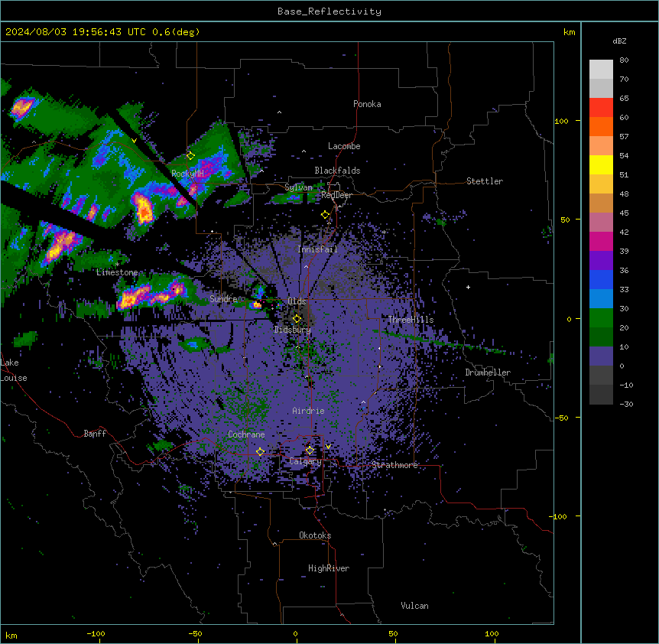Select the Stettler label
The width and height of the screenshot is (659, 644).
[x=485, y=181]
